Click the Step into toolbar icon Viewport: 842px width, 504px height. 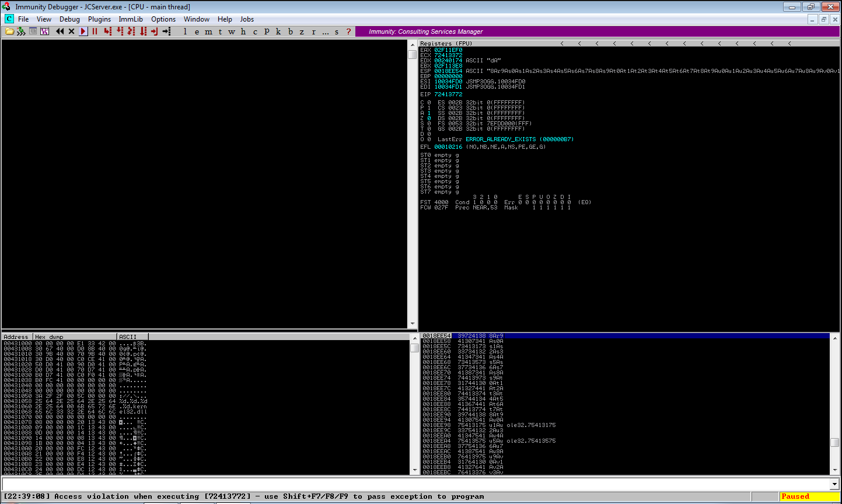(x=108, y=32)
